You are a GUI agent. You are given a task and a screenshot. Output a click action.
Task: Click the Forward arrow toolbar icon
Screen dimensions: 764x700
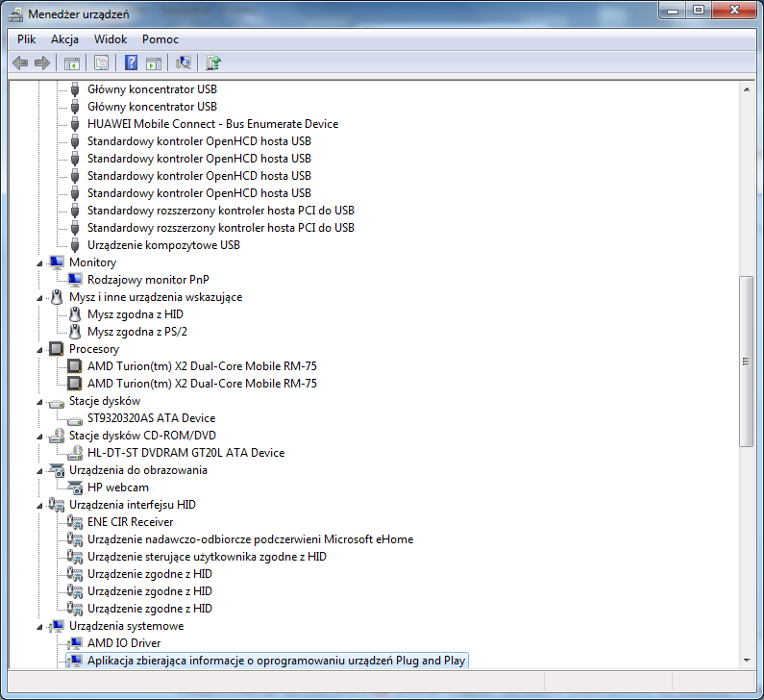tap(42, 62)
